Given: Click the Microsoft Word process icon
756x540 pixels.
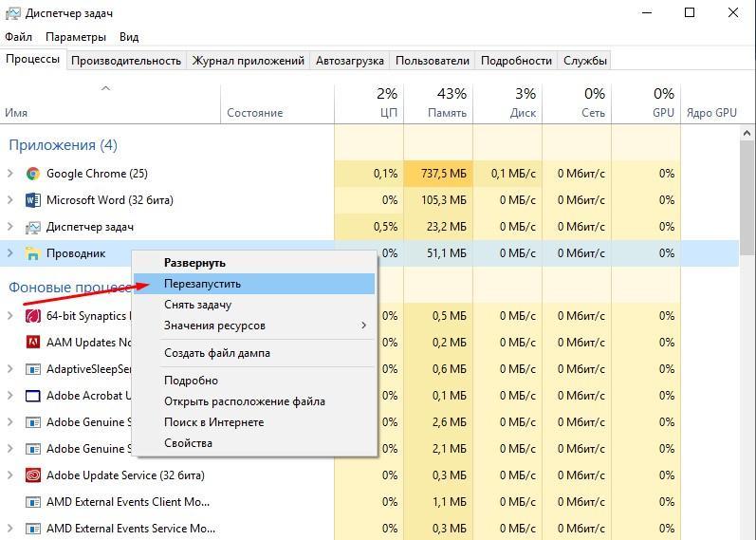Looking at the screenshot, I should 33,200.
